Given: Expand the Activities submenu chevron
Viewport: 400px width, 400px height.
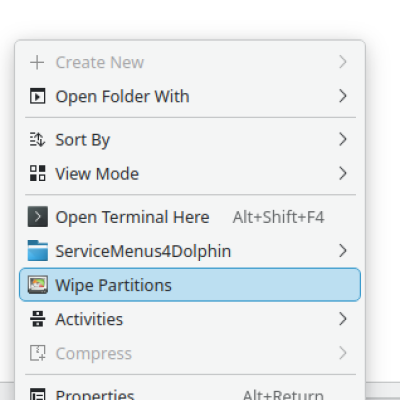Looking at the screenshot, I should click(343, 319).
